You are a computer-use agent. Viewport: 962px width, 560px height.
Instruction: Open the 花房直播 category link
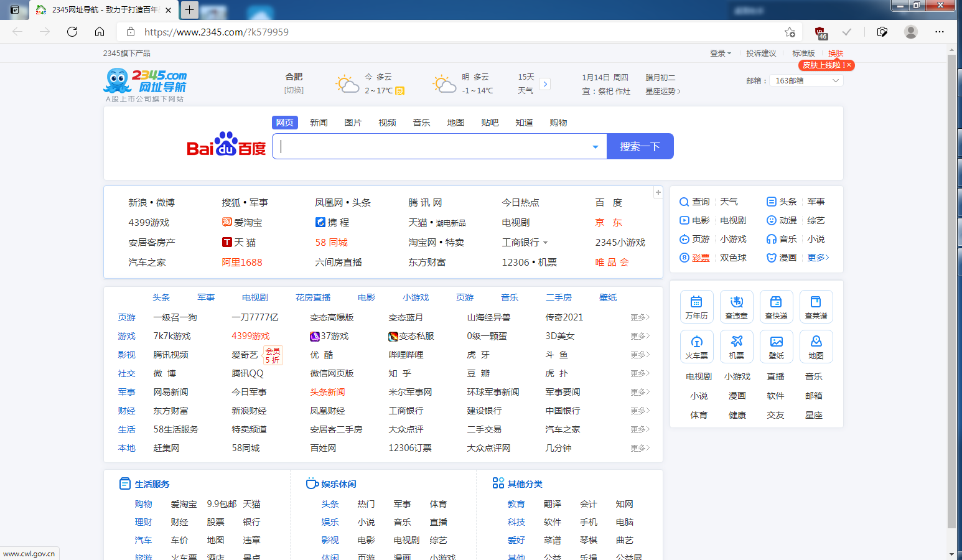click(x=313, y=298)
